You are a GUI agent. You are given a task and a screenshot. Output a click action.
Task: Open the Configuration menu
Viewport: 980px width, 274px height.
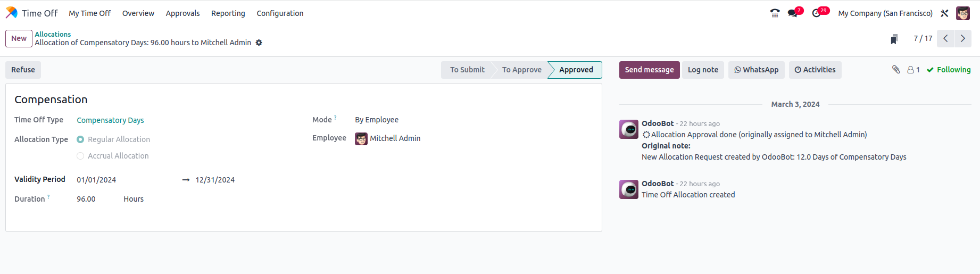(x=280, y=13)
